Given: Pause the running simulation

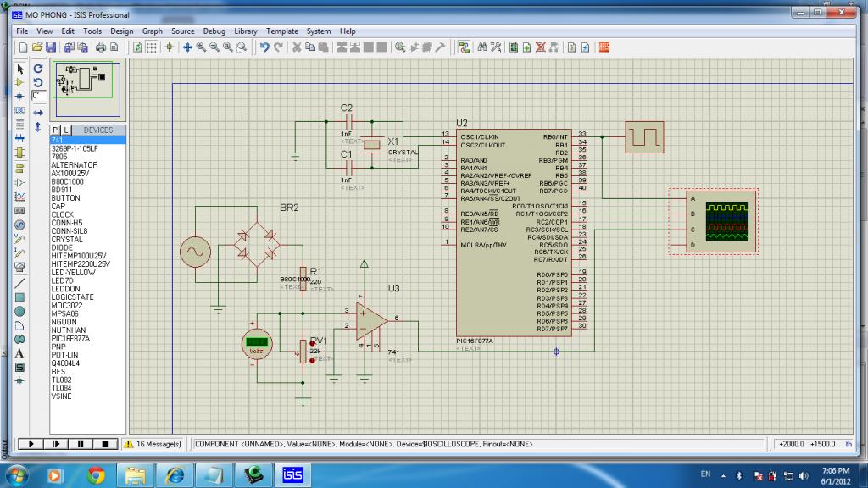Looking at the screenshot, I should [81, 443].
